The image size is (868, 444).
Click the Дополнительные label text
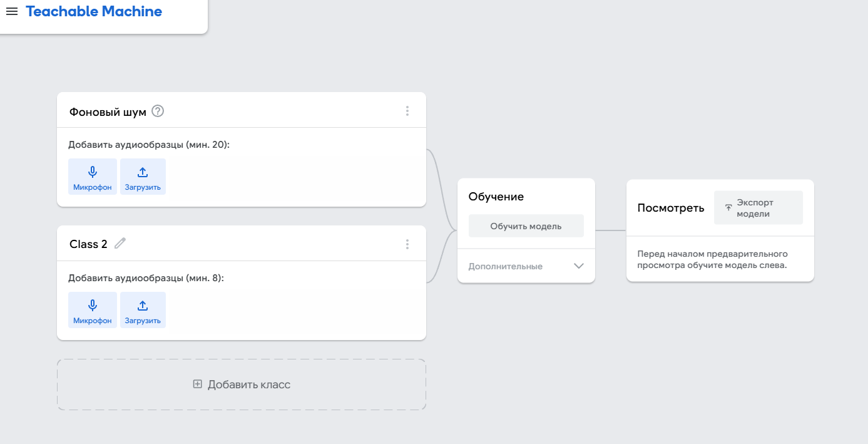coord(506,266)
